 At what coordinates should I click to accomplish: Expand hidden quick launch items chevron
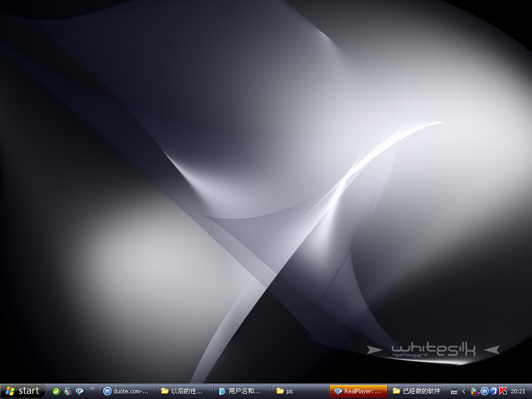coord(92,389)
